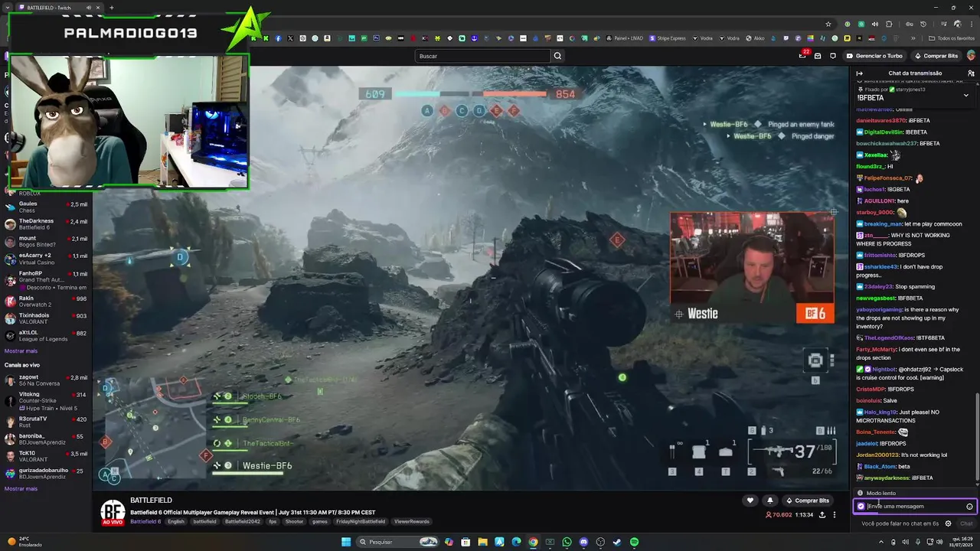Viewport: 980px width, 551px height.
Task: Open the Akko bookmark
Action: (x=754, y=38)
